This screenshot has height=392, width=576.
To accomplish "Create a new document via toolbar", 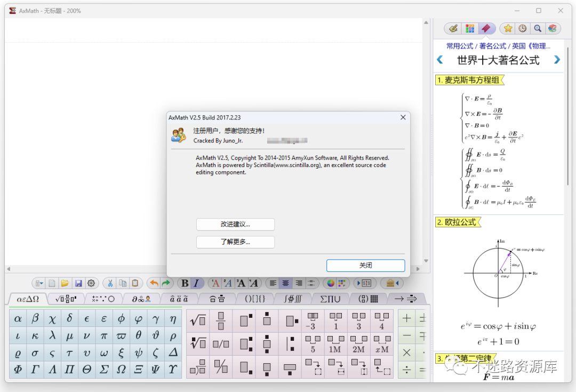I will tap(52, 283).
